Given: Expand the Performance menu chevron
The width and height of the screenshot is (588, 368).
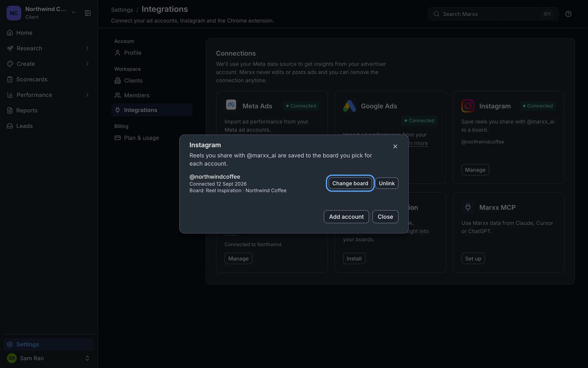Looking at the screenshot, I should pyautogui.click(x=87, y=95).
